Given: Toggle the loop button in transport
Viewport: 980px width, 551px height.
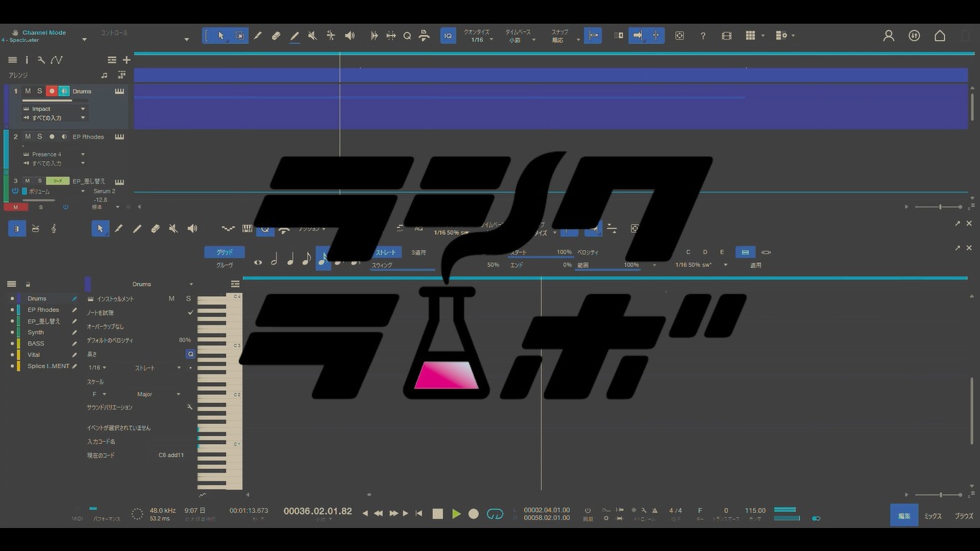Looking at the screenshot, I should [495, 514].
